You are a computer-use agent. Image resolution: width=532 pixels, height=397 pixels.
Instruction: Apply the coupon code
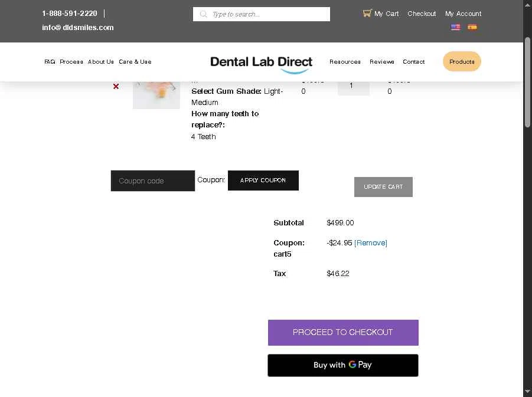pos(263,181)
